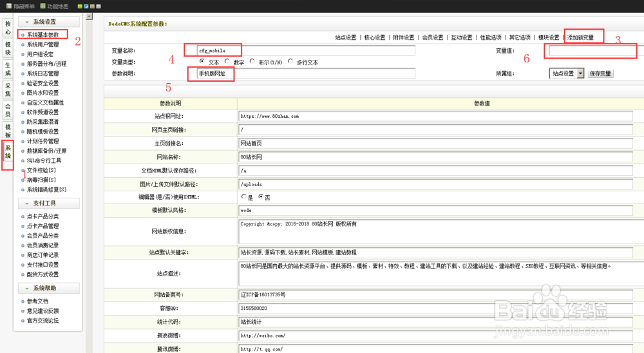Click the 参数说明 field with 手机版网址
Viewport: 644px width, 353px height.
[306, 73]
